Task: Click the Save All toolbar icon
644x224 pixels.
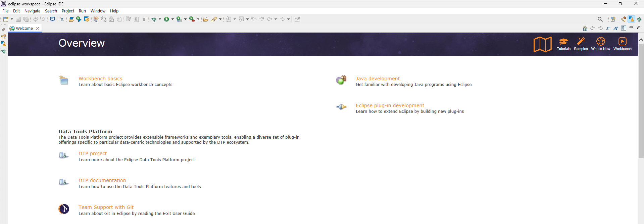Action: pos(26,19)
